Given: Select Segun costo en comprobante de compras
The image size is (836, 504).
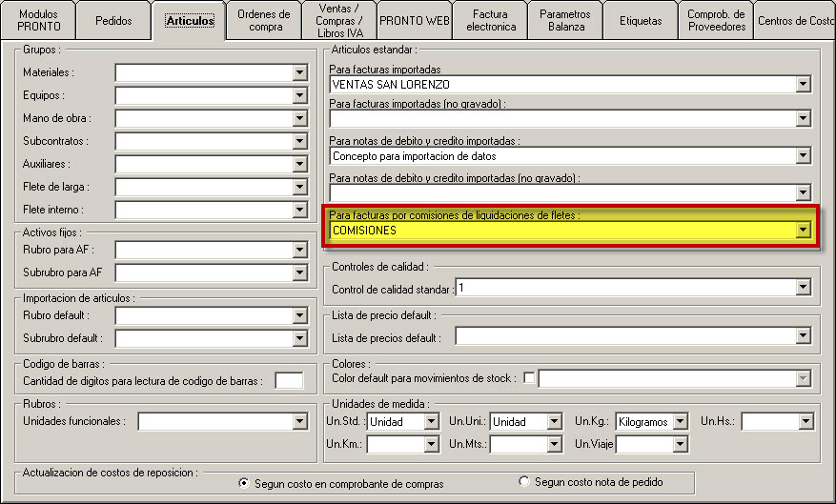Looking at the screenshot, I should 246,483.
